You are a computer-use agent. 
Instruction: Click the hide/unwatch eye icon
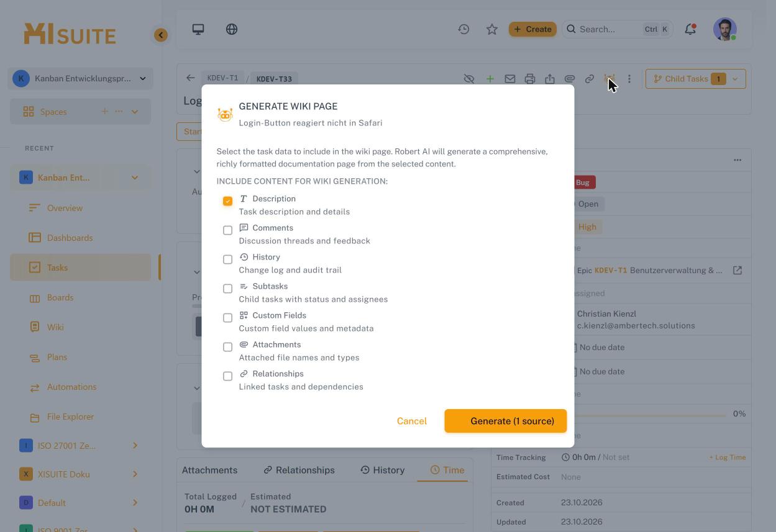coord(469,79)
